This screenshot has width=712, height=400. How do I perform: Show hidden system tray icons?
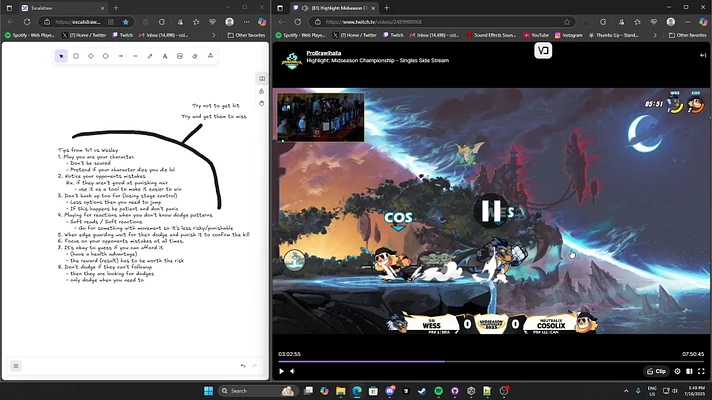626,391
